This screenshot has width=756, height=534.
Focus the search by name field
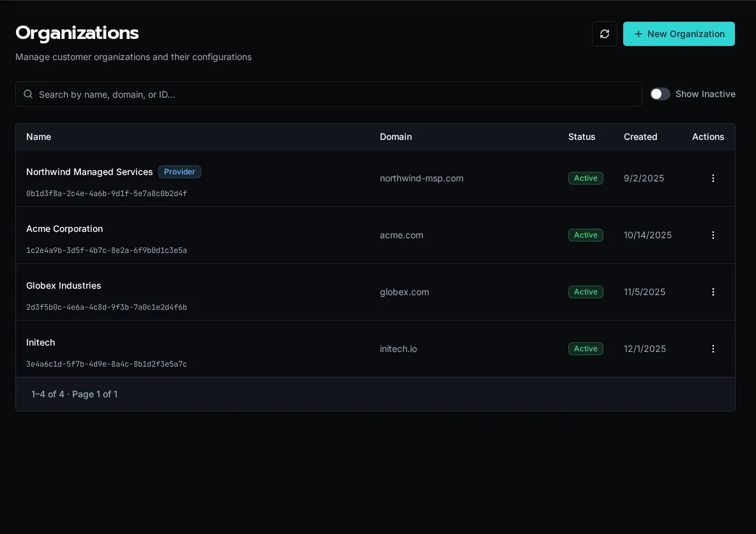(328, 94)
